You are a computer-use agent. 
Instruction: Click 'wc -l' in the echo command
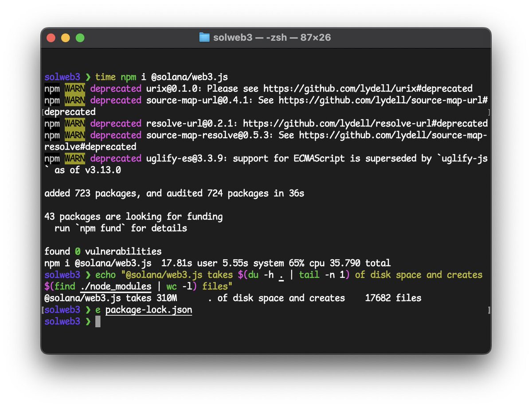[x=179, y=287]
